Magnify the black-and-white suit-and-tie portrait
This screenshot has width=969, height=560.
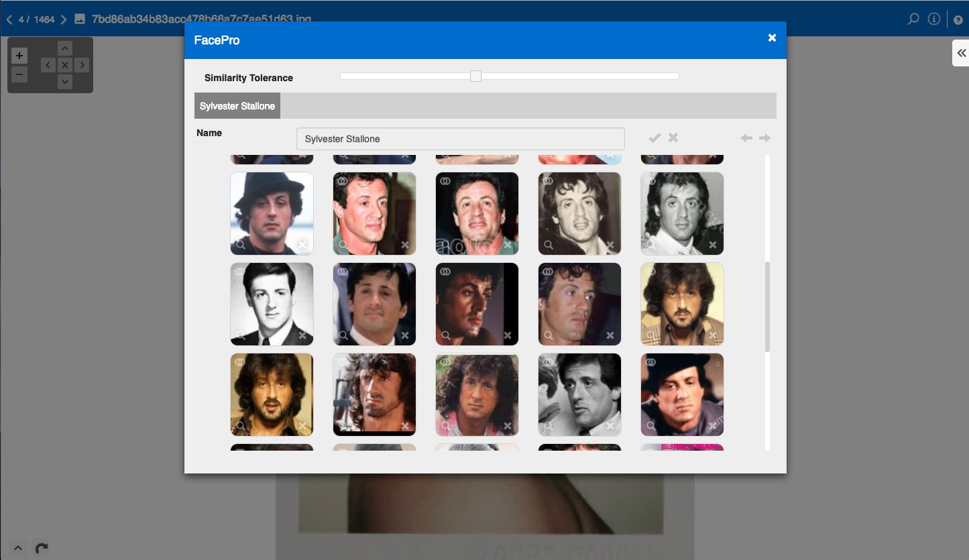coord(241,335)
